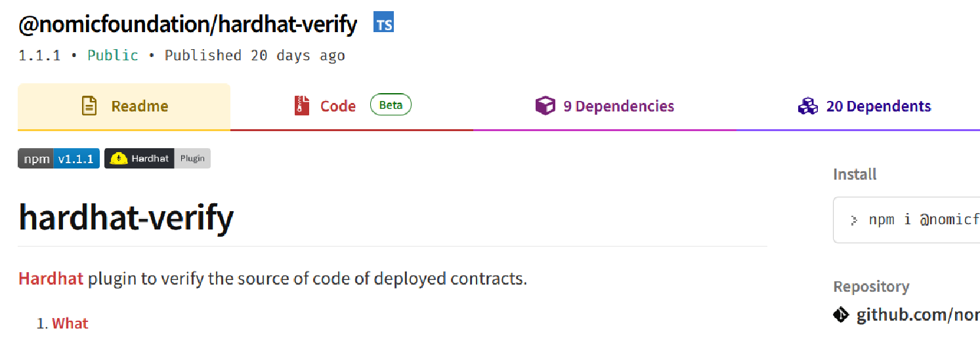
Task: Open the github.com repository link
Action: pos(918,315)
